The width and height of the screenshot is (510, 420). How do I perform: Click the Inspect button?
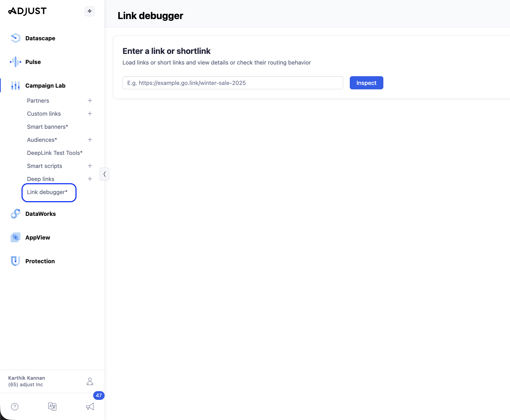point(366,83)
